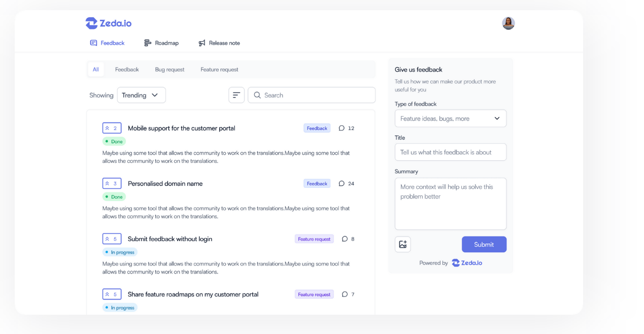Open the Trending sort dropdown
The width and height of the screenshot is (644, 334).
coord(141,95)
